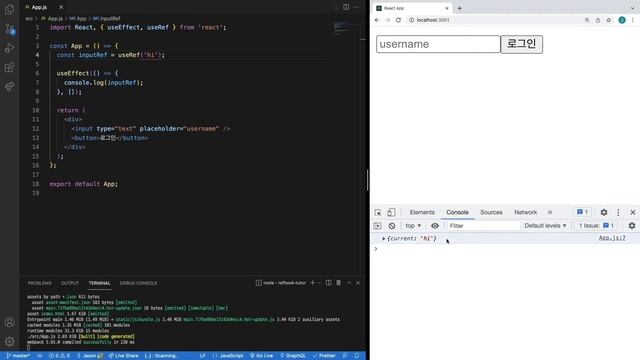The width and height of the screenshot is (640, 360).
Task: Open notifications bell in status bar
Action: click(357, 356)
